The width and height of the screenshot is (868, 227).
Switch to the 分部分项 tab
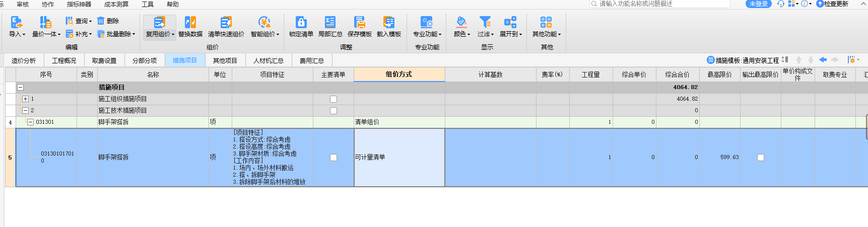coord(145,60)
